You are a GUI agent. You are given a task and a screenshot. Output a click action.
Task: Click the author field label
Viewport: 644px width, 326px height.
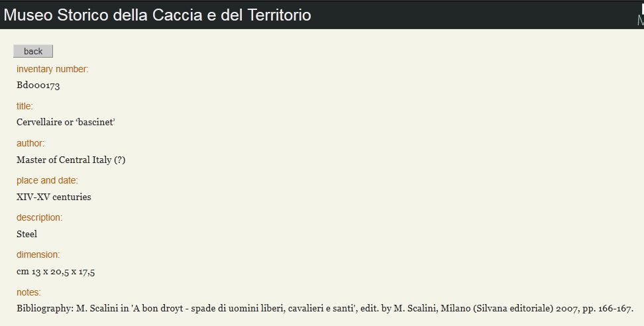[x=30, y=143]
